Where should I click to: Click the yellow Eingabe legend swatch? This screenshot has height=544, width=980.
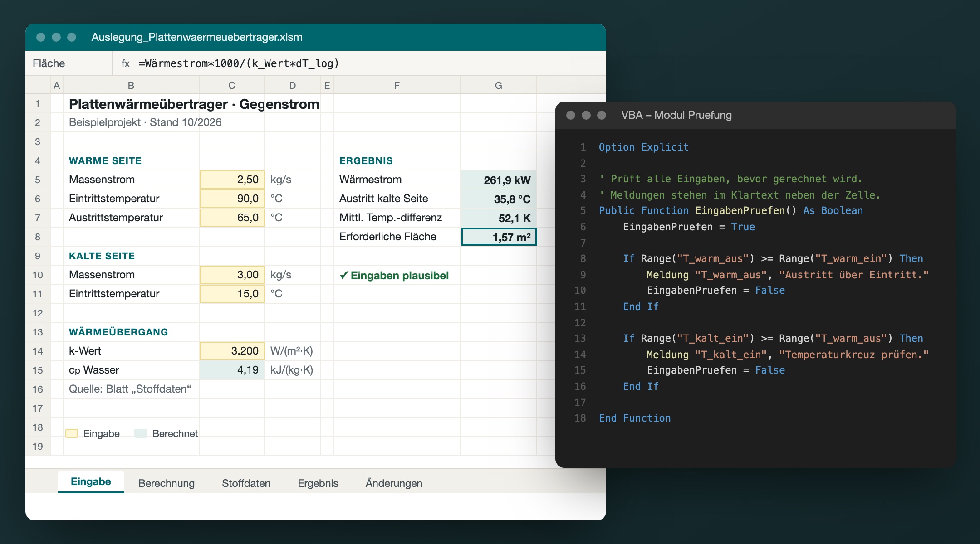pyautogui.click(x=72, y=433)
